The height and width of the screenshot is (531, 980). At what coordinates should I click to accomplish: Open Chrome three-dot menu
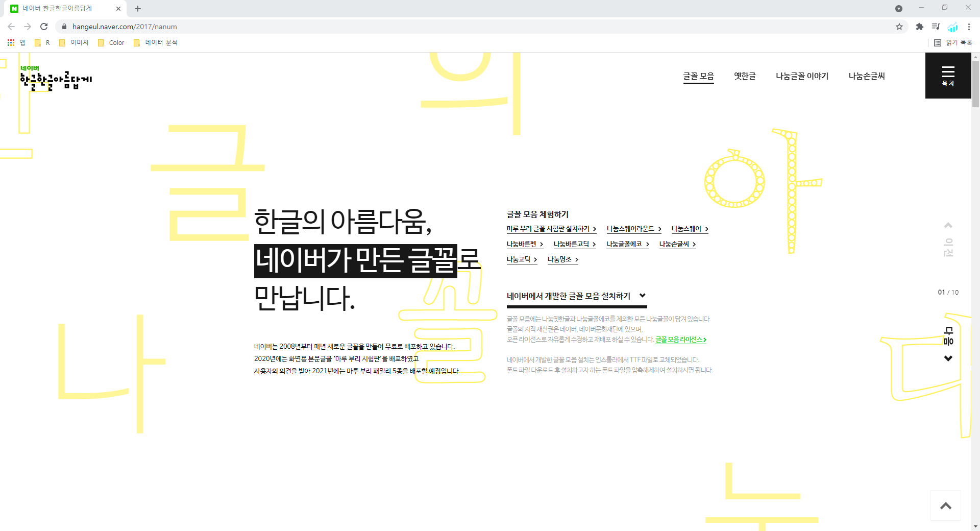(x=969, y=27)
